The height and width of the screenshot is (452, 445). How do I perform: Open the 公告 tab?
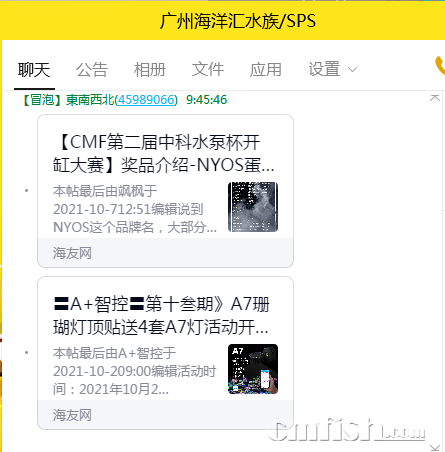pos(92,70)
